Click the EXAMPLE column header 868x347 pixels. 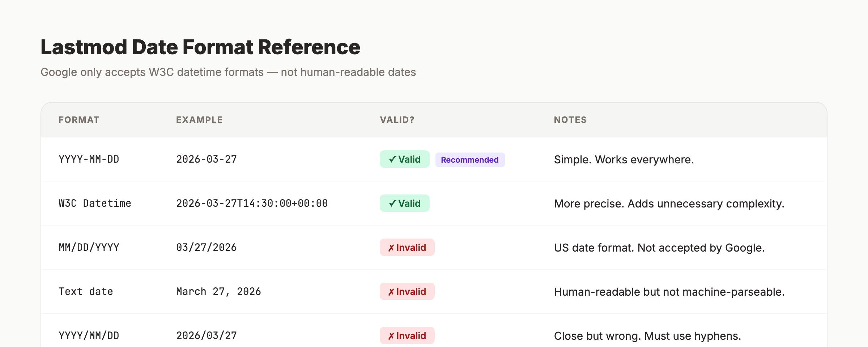[199, 120]
